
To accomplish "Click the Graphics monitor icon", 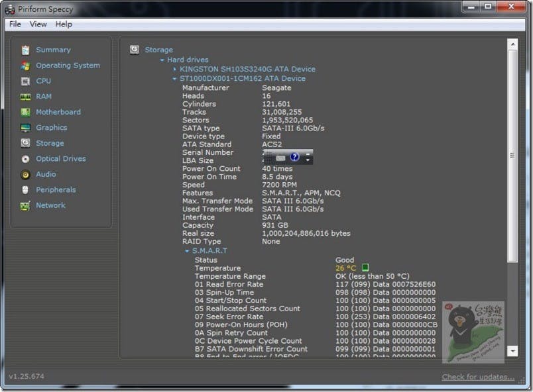I will pos(25,128).
